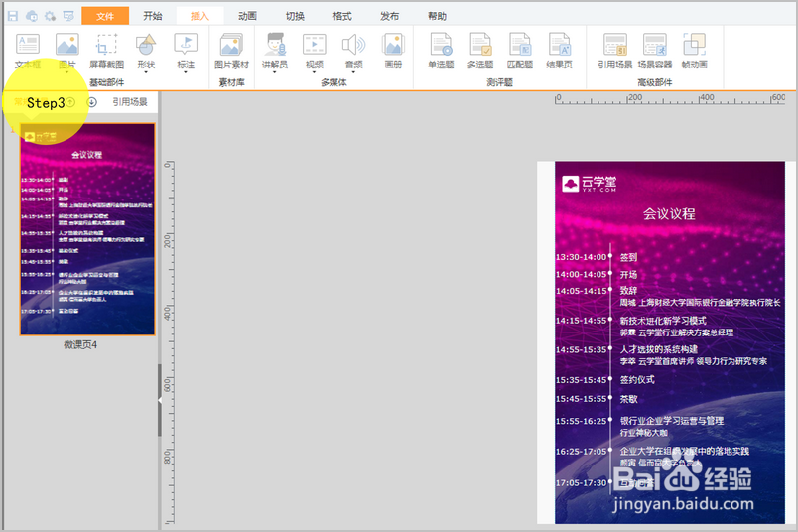The image size is (798, 532).
Task: Insert a 讲解员 narrator
Action: (275, 51)
